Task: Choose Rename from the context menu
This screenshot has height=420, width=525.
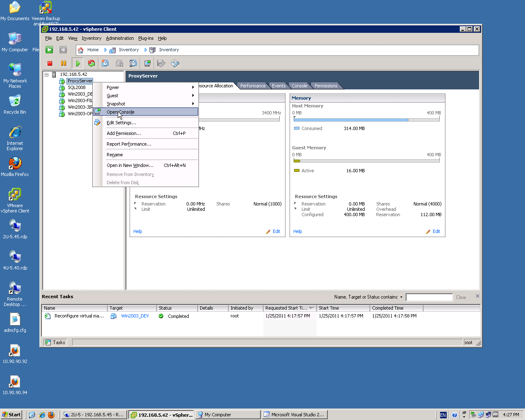Action: click(146, 155)
